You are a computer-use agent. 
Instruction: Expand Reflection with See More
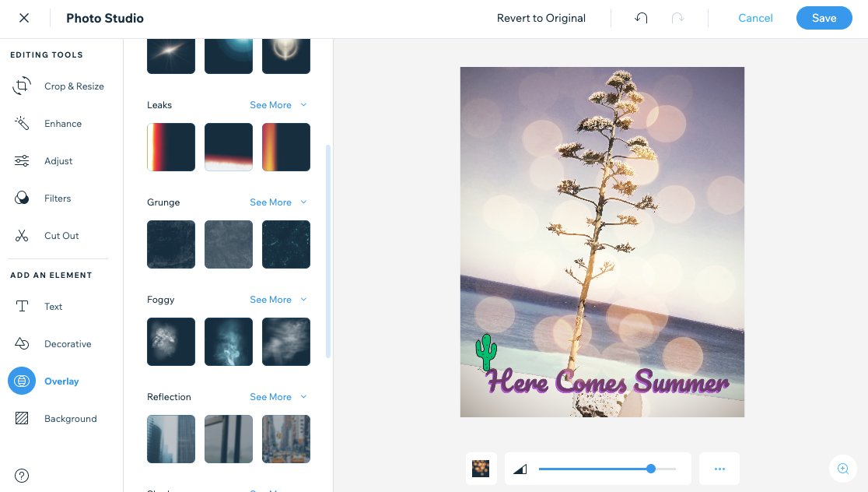[271, 397]
